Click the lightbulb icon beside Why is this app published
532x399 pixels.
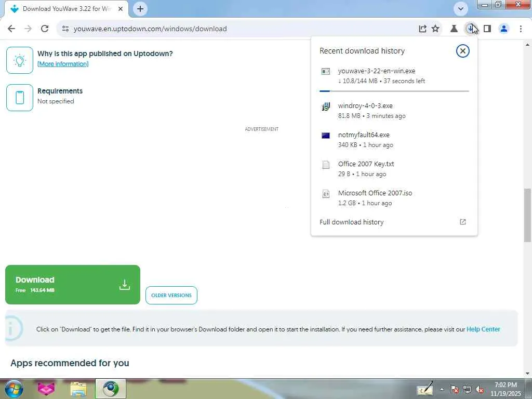coord(20,60)
